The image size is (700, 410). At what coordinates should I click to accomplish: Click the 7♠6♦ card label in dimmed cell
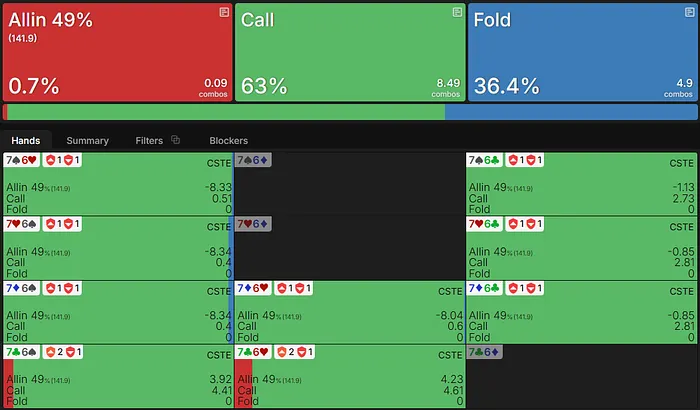[x=253, y=160]
